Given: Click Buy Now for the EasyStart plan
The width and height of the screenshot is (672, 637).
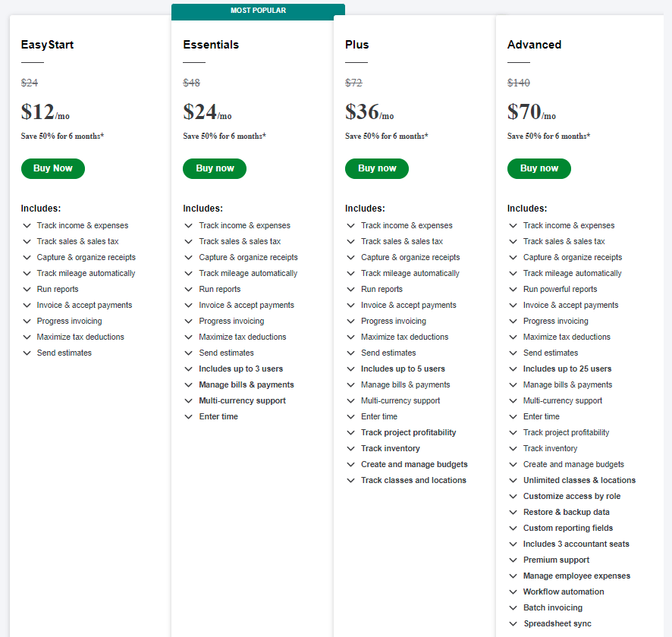Looking at the screenshot, I should (x=53, y=168).
